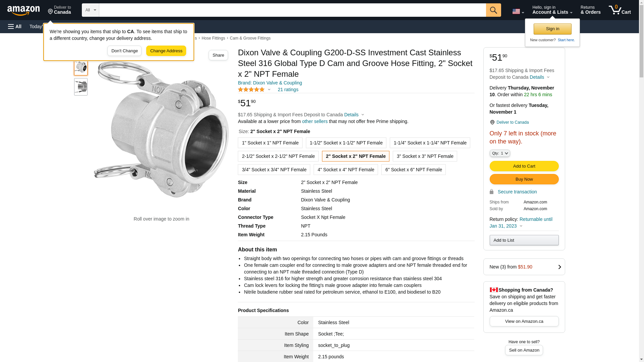Select the 3" Socket x 3" NPT Female size
The width and height of the screenshot is (644, 362).
[x=425, y=156]
